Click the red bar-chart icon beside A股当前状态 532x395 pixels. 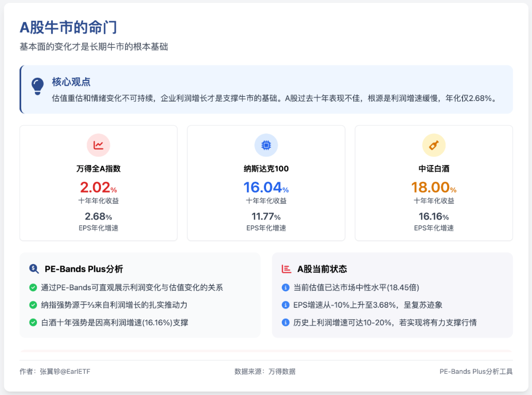tap(286, 269)
